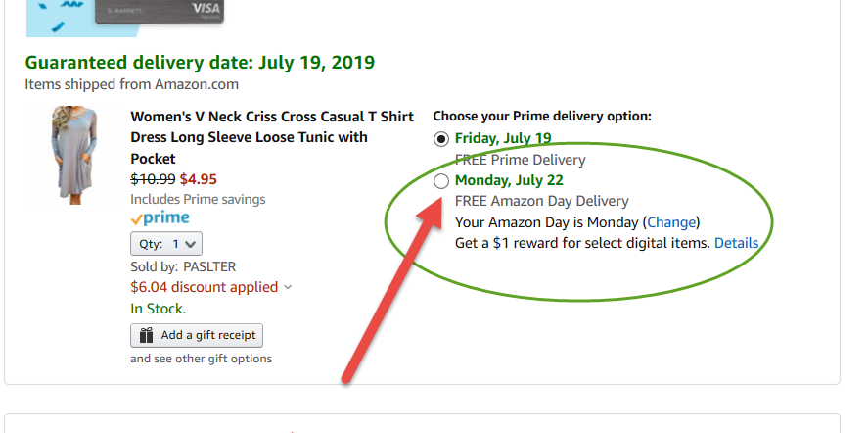Screen dimensions: 868x433
Task: Click the In Stock status text
Action: [158, 309]
